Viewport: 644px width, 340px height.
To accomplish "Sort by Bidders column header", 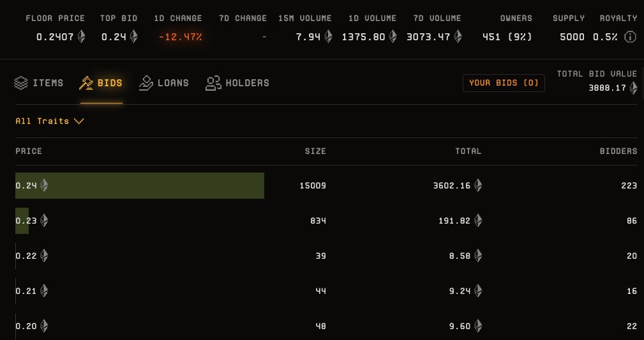I will pos(618,151).
